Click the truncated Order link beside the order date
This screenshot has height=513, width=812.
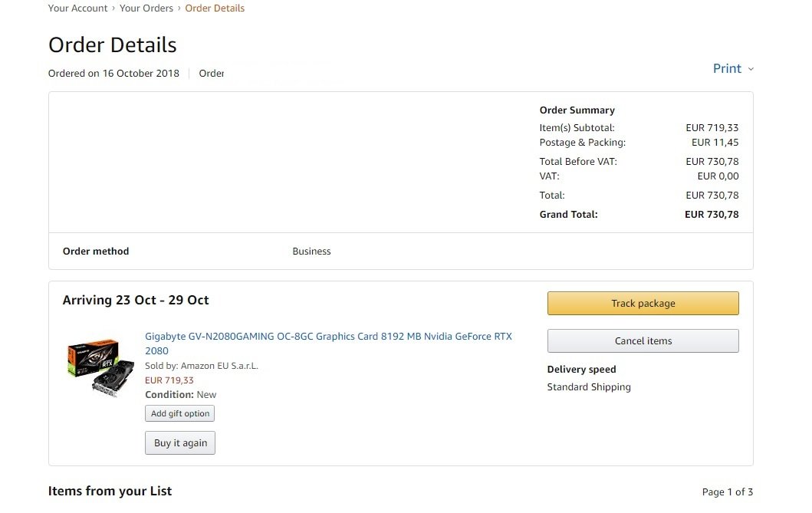click(x=212, y=74)
